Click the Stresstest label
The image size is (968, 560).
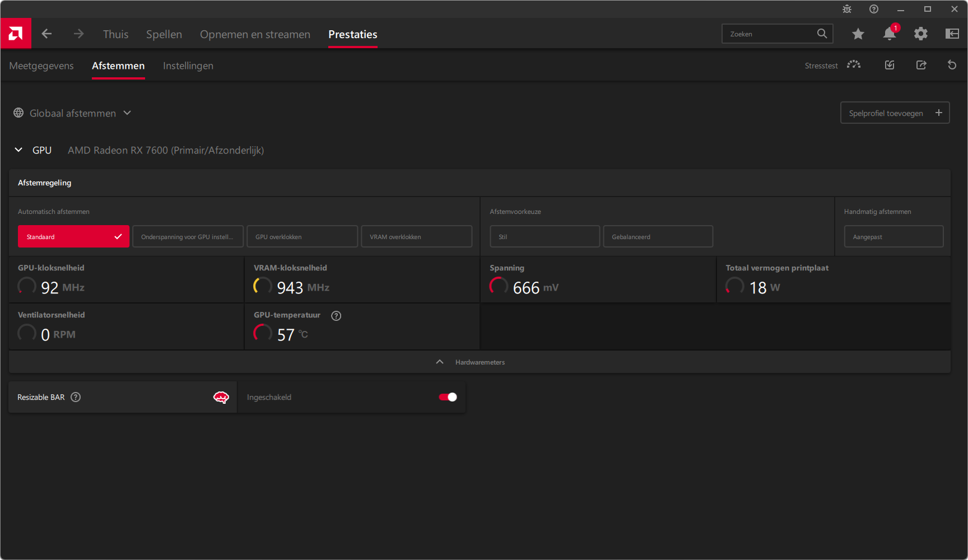point(821,66)
